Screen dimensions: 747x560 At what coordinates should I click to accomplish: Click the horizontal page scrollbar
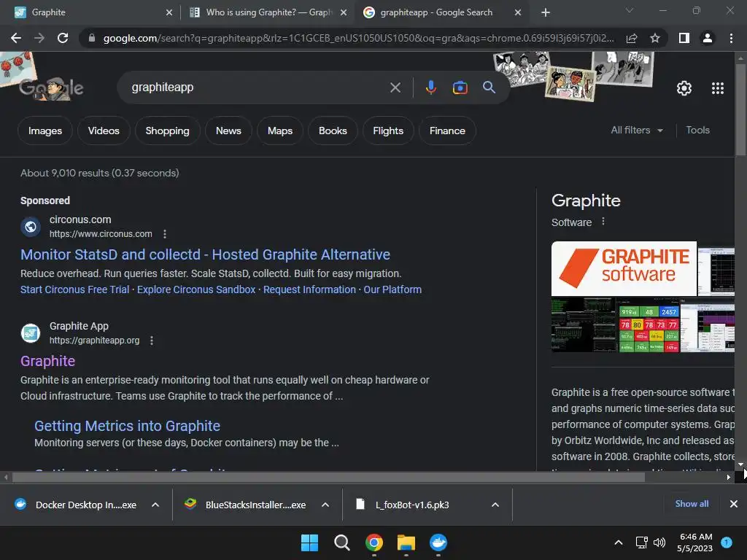click(329, 477)
